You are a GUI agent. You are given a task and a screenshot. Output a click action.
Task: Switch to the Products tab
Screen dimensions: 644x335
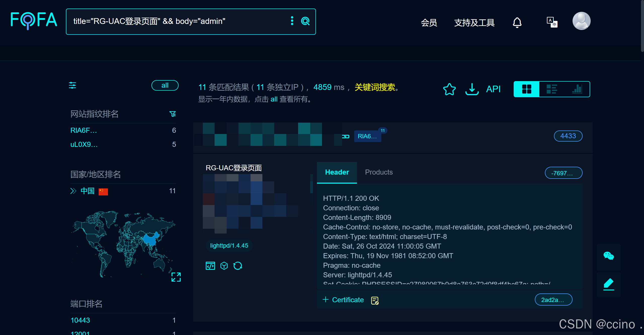(x=379, y=172)
